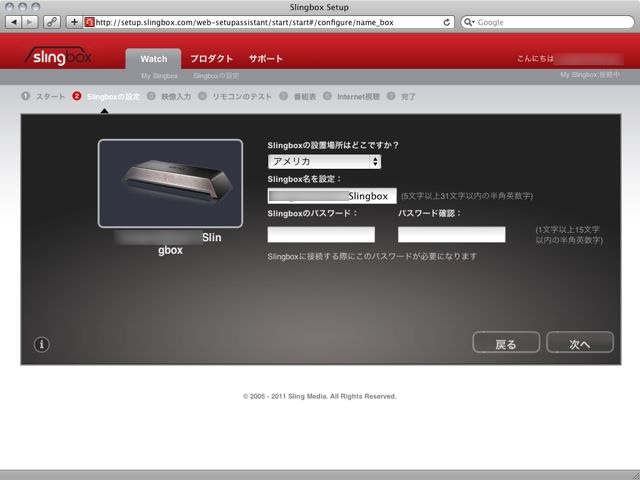Click the Slingbox name input field

tap(332, 196)
